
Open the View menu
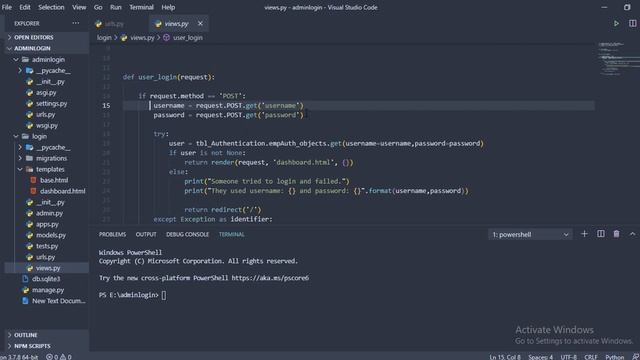point(79,7)
